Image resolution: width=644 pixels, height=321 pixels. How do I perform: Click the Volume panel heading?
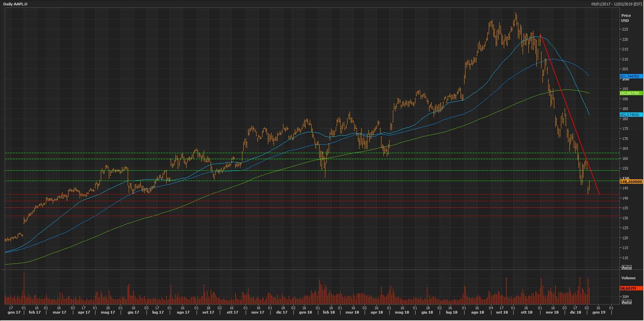628,278
